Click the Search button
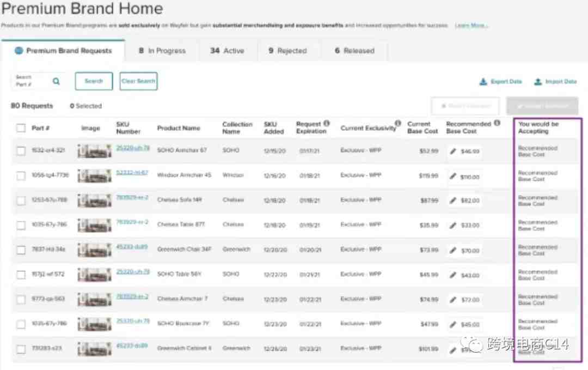Image resolution: width=588 pixels, height=370 pixels. click(x=94, y=81)
